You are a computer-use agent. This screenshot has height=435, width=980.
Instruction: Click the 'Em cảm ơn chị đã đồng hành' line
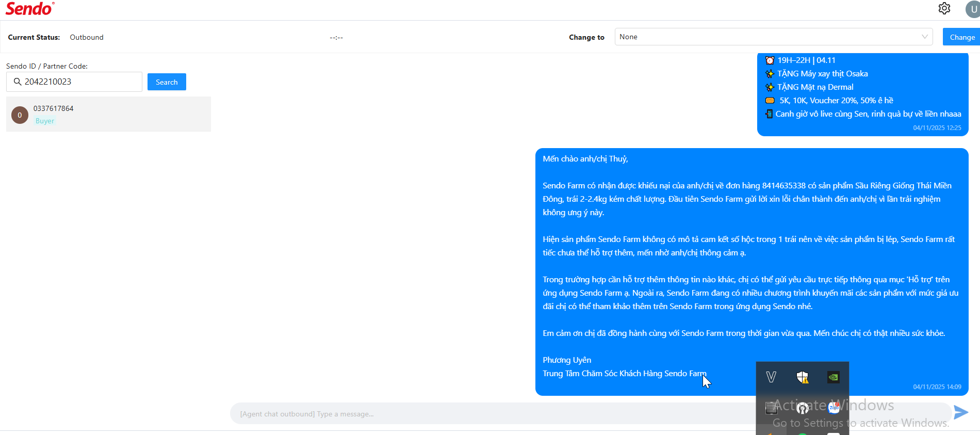click(x=744, y=333)
